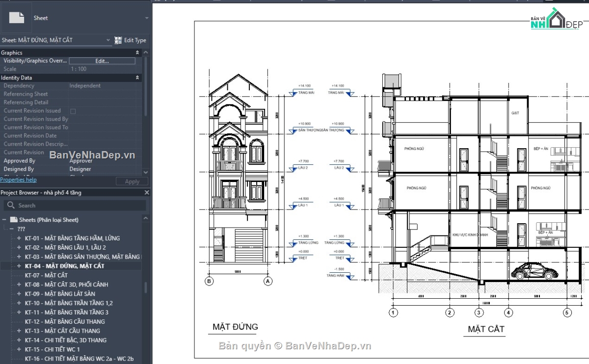Click the Designed By value 'Designer'
The image size is (589, 364).
click(80, 169)
